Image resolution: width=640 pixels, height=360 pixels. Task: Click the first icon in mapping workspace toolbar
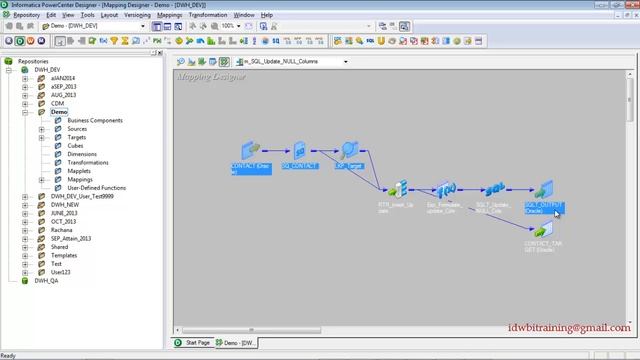181,62
